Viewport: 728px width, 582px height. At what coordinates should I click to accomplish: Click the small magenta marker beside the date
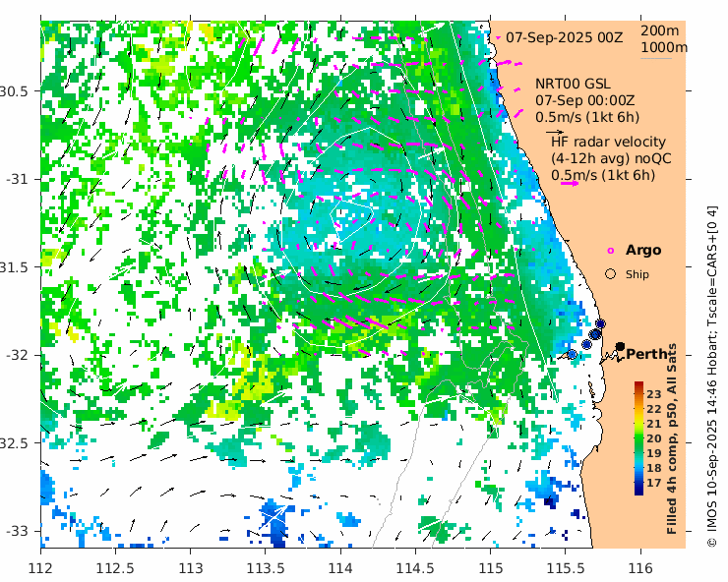tap(498, 38)
